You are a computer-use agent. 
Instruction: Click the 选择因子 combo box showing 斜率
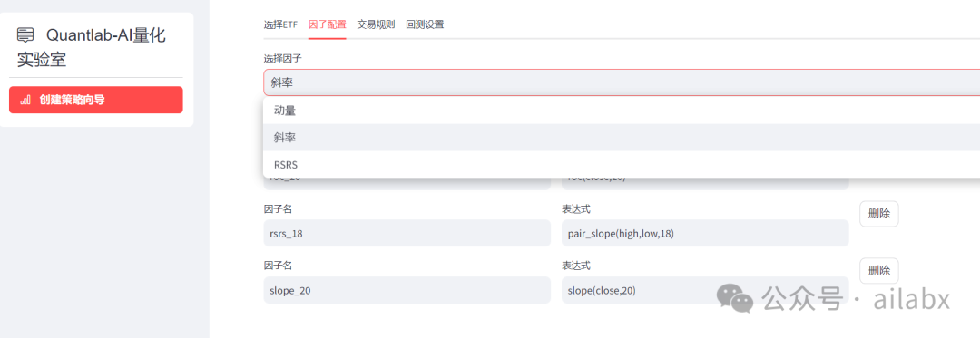622,82
